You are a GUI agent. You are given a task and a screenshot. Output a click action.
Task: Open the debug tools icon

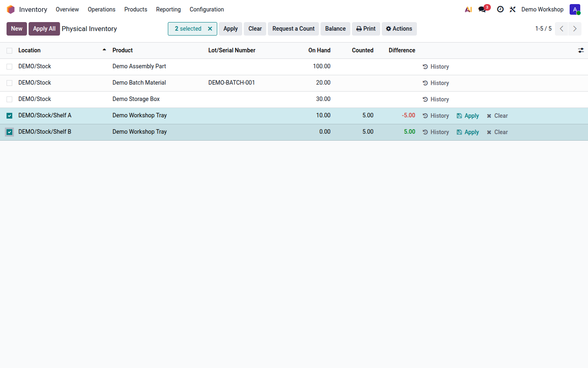(512, 9)
